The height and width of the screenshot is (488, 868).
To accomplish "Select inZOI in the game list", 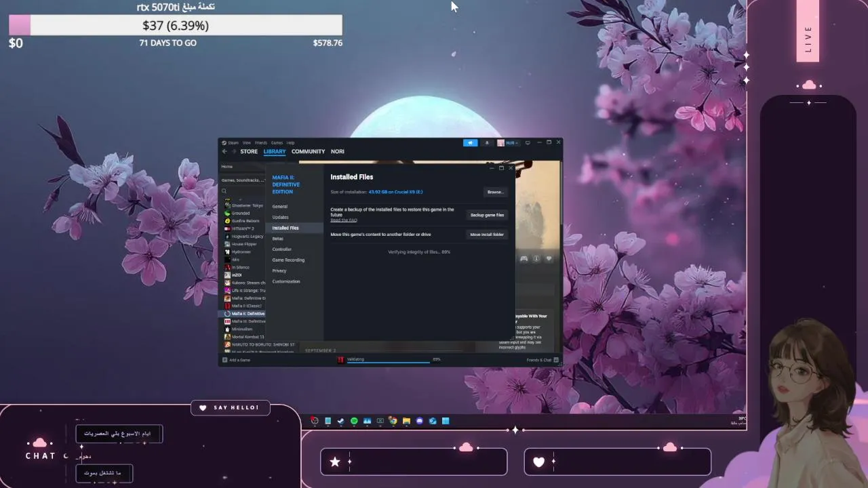I will [x=244, y=275].
